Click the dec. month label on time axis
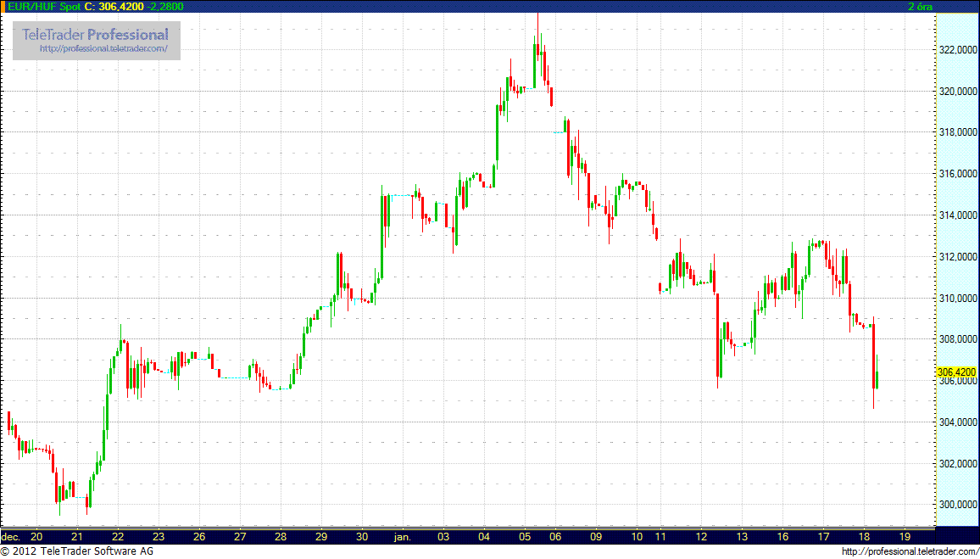This screenshot has width=980, height=559. point(13,536)
